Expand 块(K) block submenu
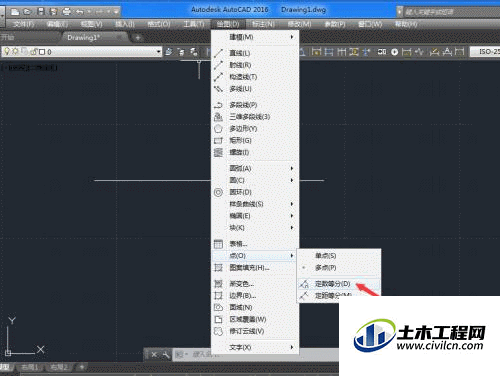This screenshot has width=500, height=376. click(x=255, y=228)
